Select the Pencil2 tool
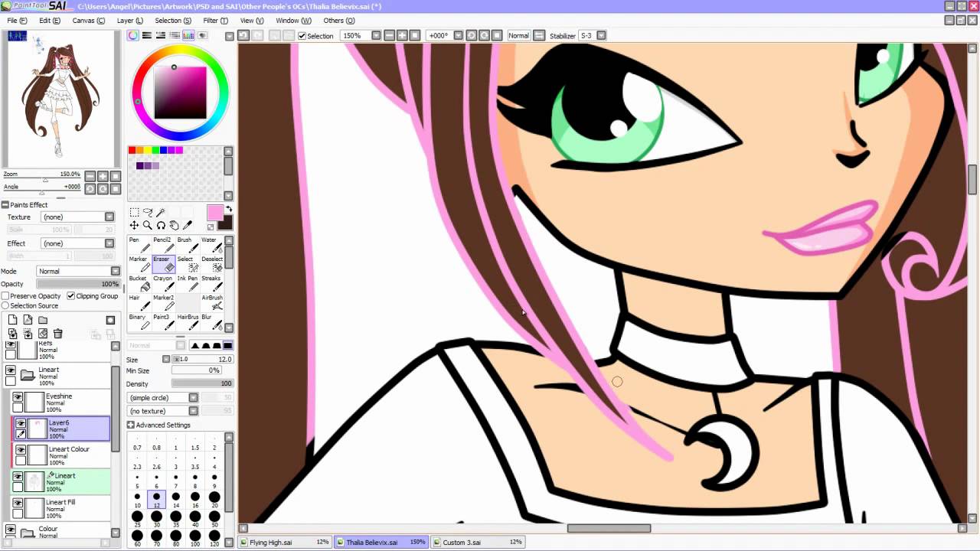The image size is (980, 551). [x=162, y=245]
